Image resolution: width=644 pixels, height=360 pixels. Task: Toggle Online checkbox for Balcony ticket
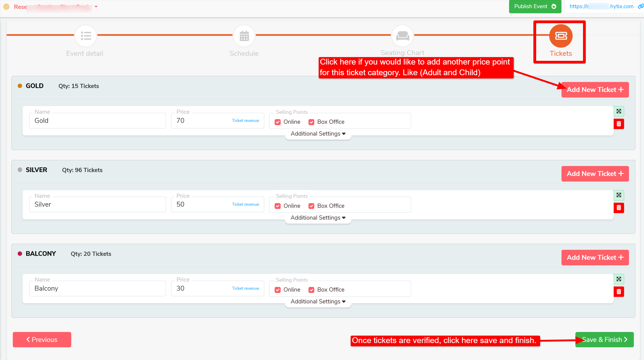point(278,290)
